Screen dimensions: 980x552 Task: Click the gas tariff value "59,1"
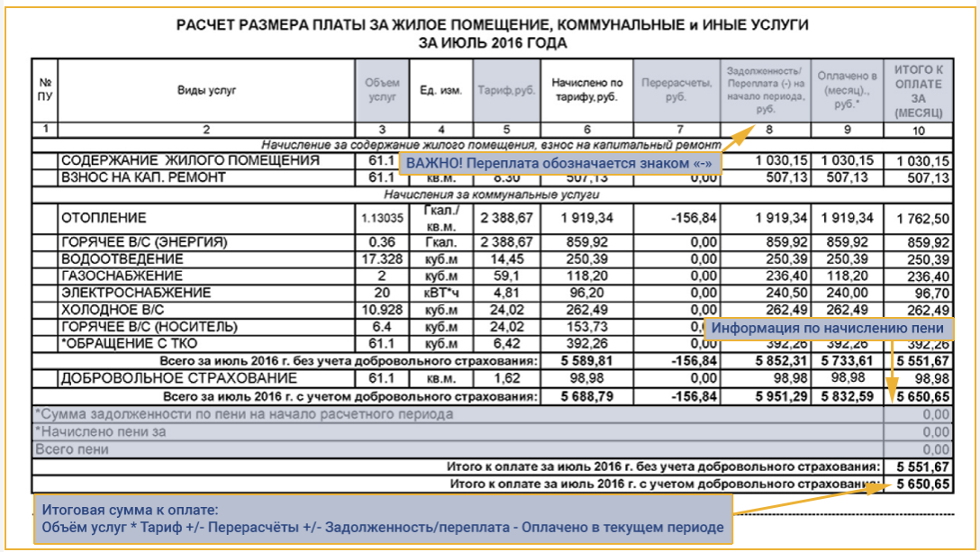point(507,276)
